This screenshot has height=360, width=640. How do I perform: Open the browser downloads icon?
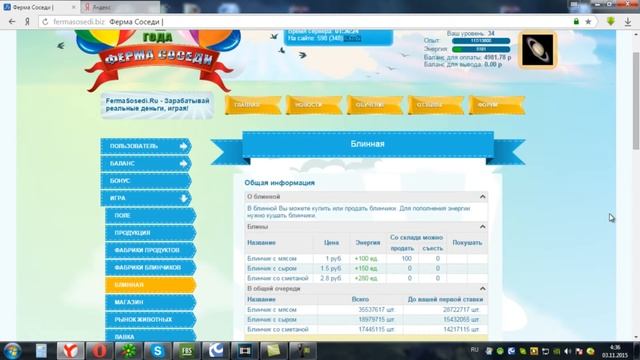pyautogui.click(x=628, y=22)
